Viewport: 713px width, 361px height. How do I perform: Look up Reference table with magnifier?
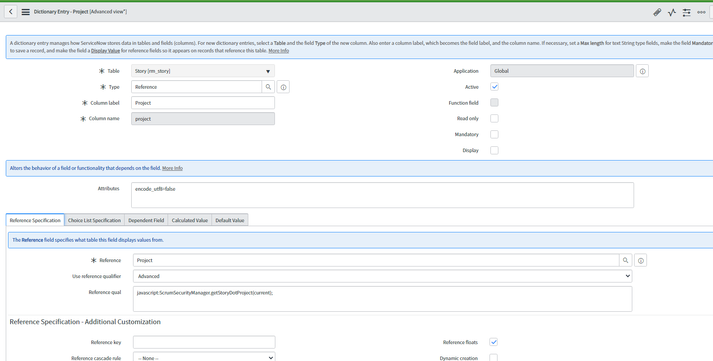coord(625,261)
